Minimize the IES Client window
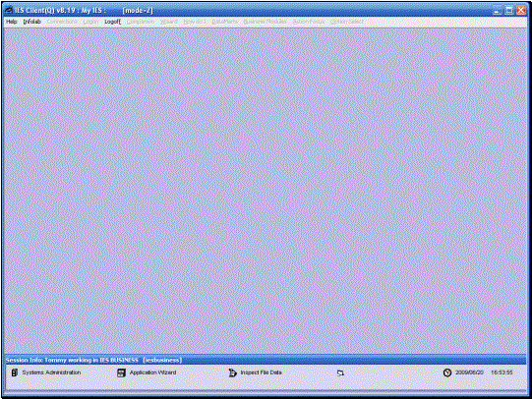The image size is (532, 399). (498, 10)
